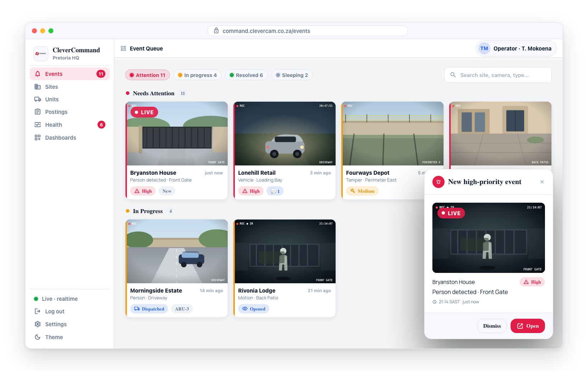Open the Dashboards page from sidebar
The width and height of the screenshot is (588, 371).
[70, 138]
